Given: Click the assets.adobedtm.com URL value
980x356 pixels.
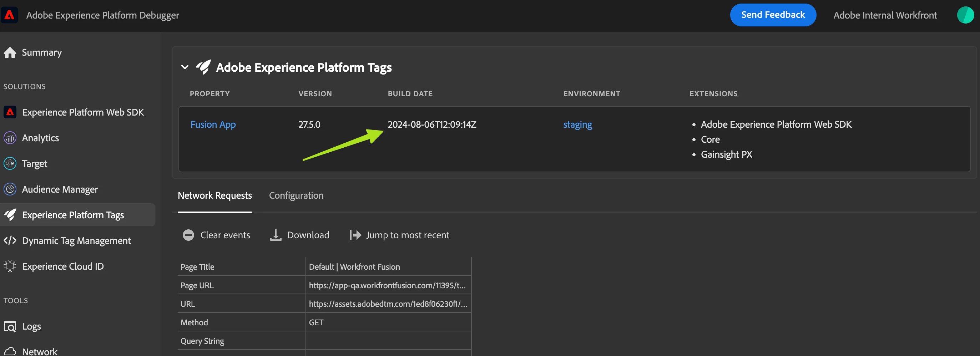Looking at the screenshot, I should pos(388,304).
